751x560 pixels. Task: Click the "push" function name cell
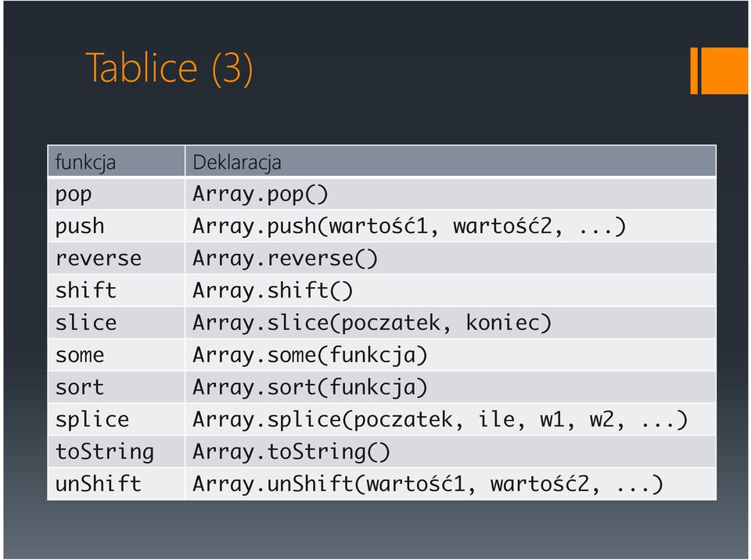pyautogui.click(x=117, y=225)
